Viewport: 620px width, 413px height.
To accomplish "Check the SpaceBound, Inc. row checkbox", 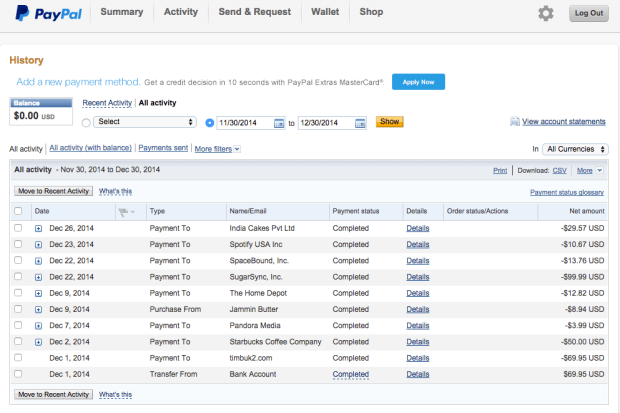I will (18, 260).
